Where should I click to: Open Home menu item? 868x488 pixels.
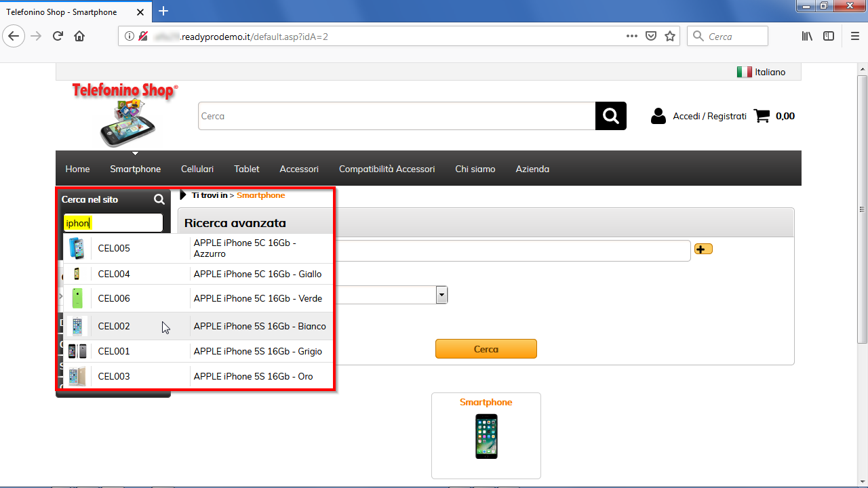click(77, 169)
